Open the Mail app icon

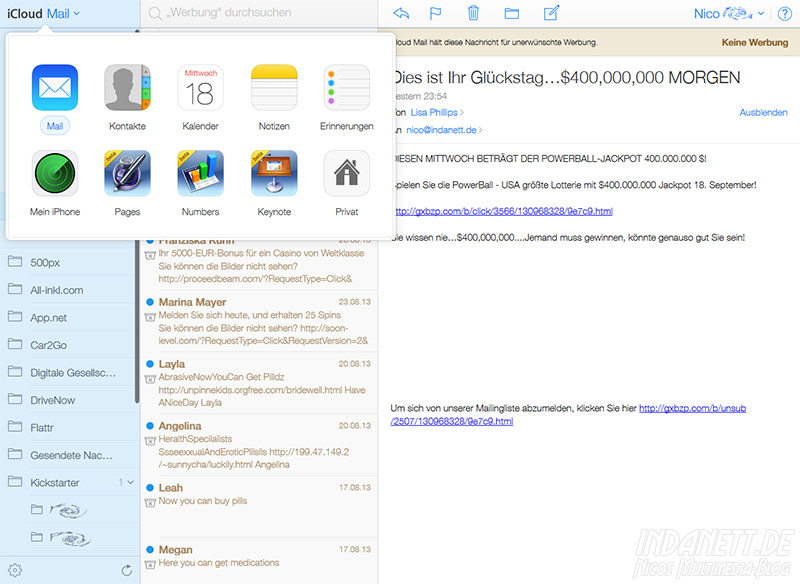(55, 88)
